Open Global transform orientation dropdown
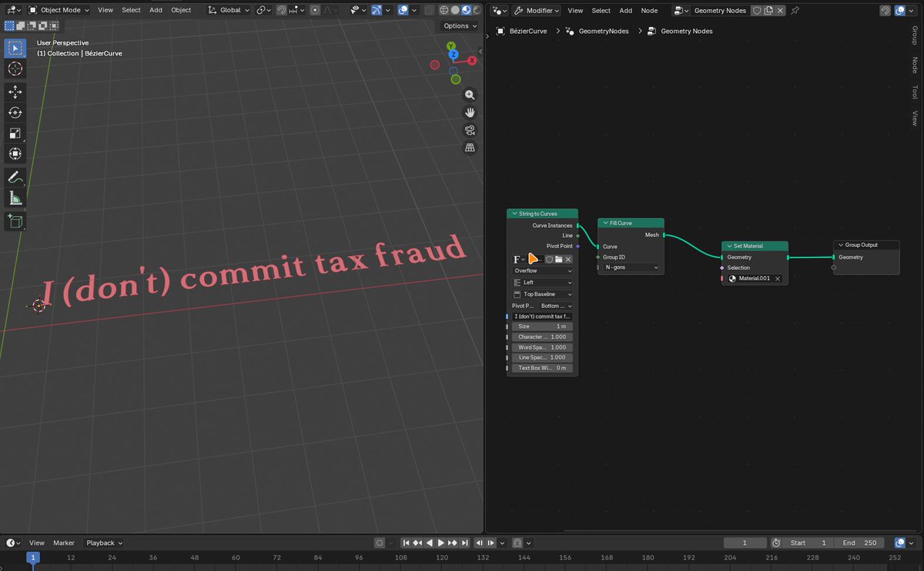 click(229, 10)
